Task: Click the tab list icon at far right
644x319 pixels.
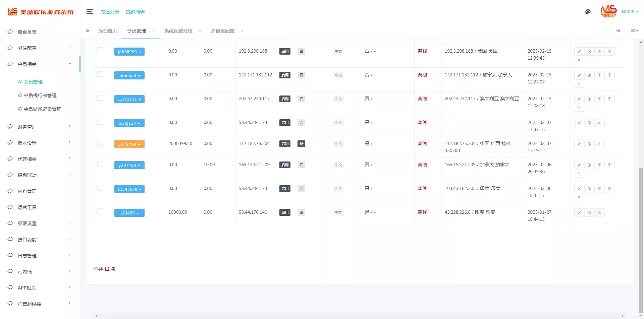Action: [x=635, y=31]
